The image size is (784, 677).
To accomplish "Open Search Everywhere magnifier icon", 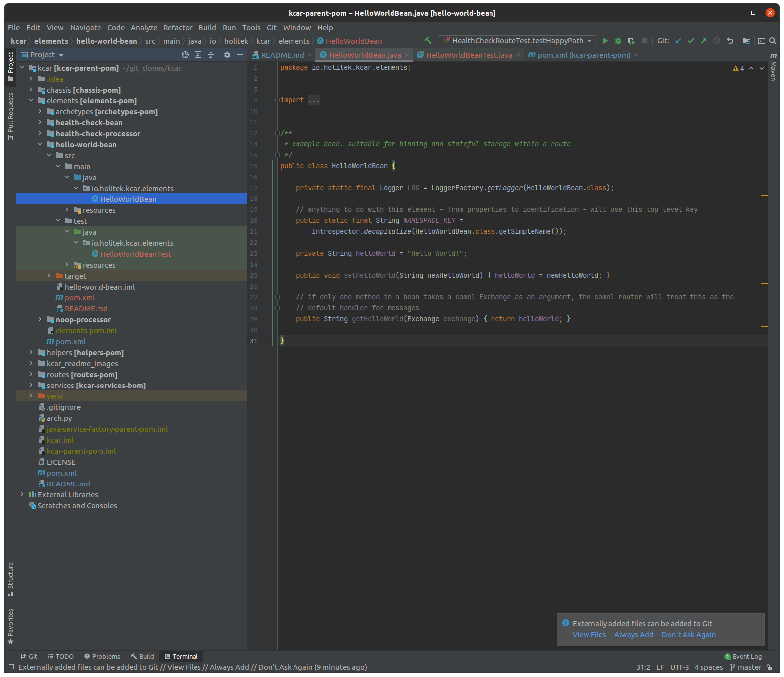I will [x=773, y=41].
